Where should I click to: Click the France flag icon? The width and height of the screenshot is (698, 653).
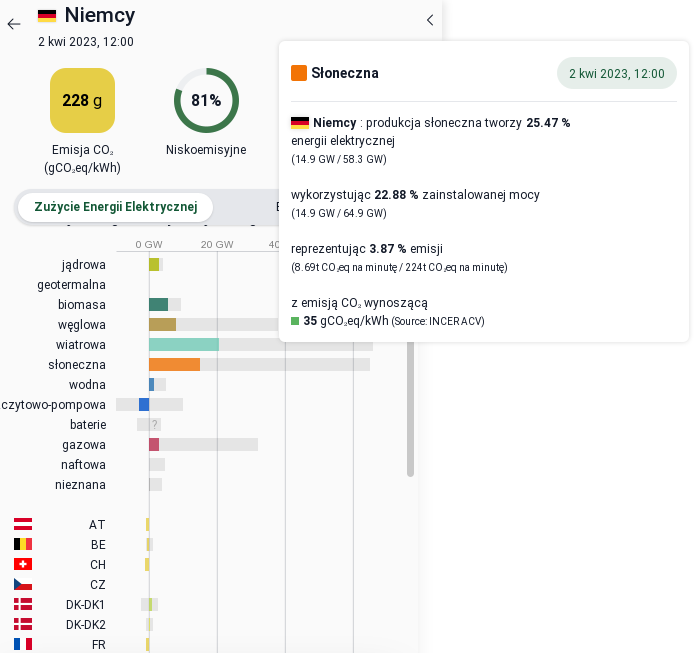click(x=23, y=644)
